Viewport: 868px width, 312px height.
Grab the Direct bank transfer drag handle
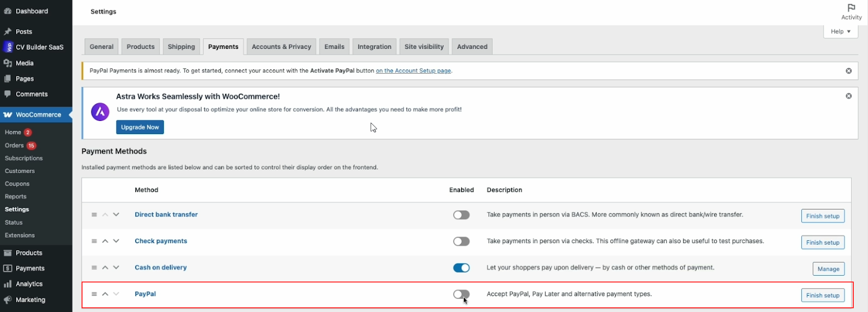[94, 215]
